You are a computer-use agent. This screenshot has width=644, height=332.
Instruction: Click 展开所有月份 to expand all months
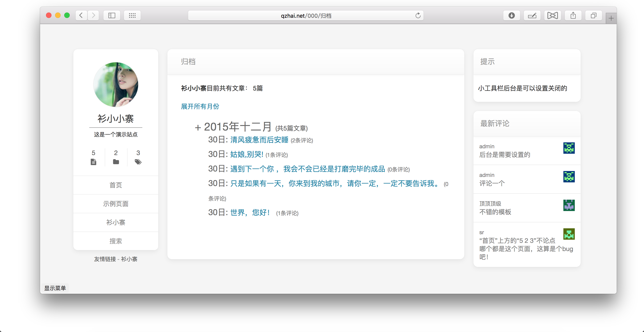point(200,106)
